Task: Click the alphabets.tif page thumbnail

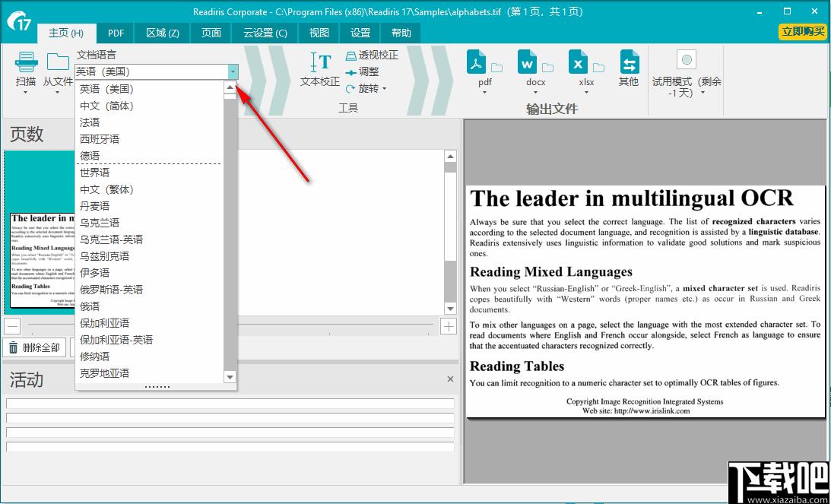Action: click(43, 260)
